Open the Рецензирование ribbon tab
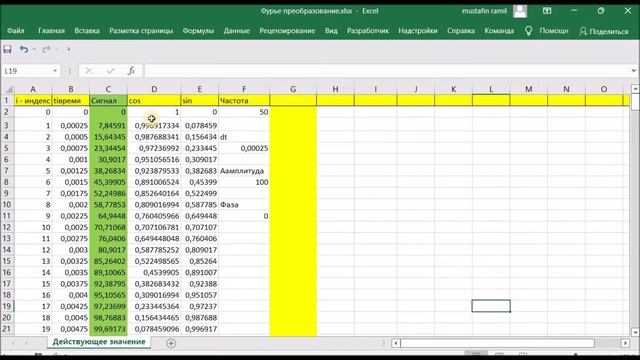 287,31
